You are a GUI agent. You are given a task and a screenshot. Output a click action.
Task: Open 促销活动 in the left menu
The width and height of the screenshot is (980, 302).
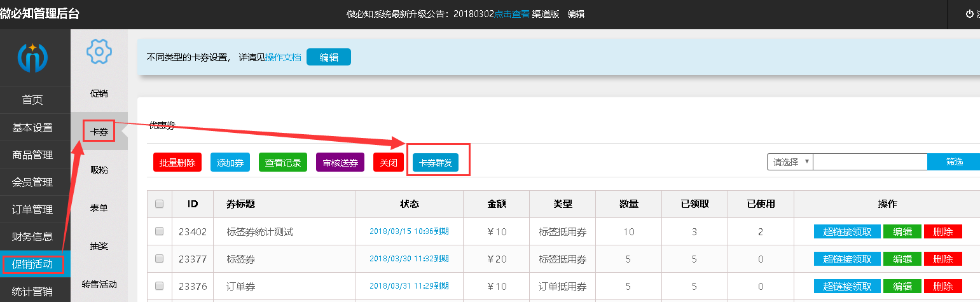(32, 264)
